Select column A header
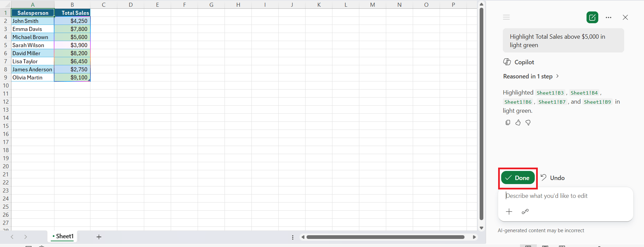Viewport: 644px width, 247px height. pyautogui.click(x=33, y=4)
